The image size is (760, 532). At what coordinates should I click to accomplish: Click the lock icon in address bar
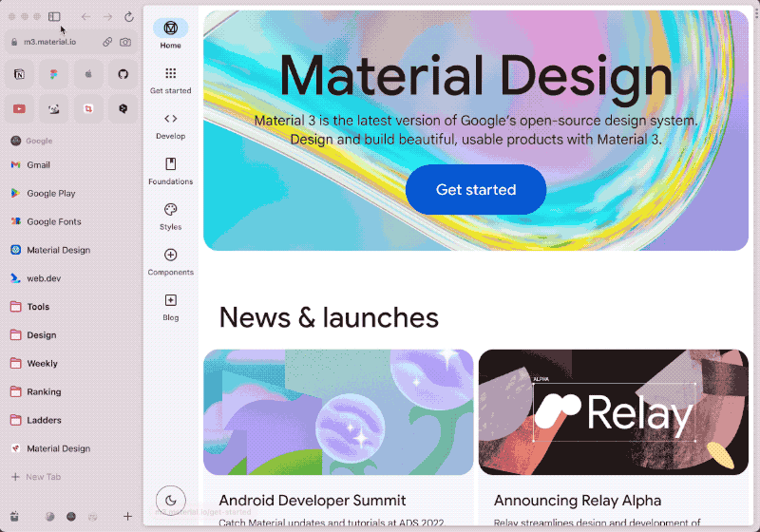click(14, 42)
